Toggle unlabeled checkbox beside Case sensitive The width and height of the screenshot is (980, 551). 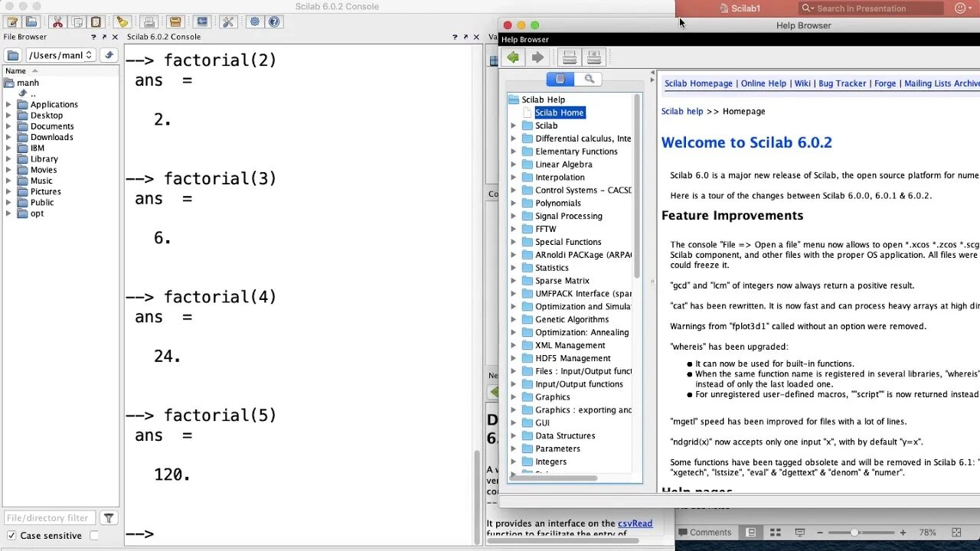click(x=94, y=536)
